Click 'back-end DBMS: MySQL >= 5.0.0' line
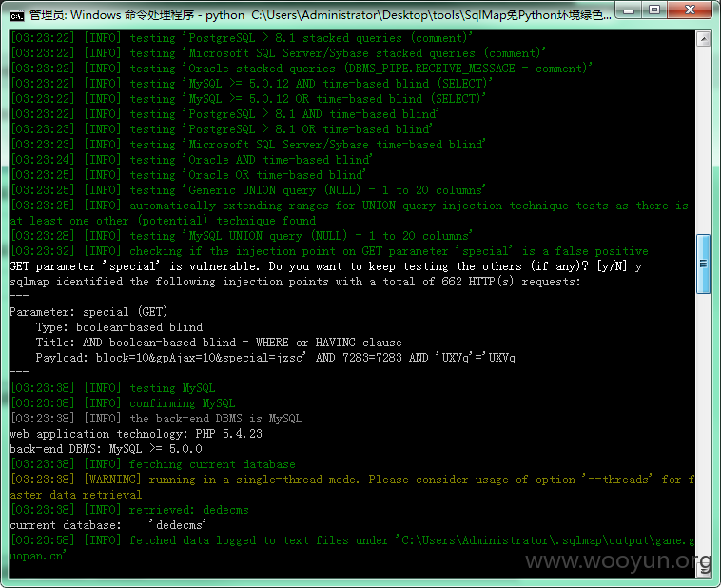The width and height of the screenshot is (721, 588). (106, 448)
